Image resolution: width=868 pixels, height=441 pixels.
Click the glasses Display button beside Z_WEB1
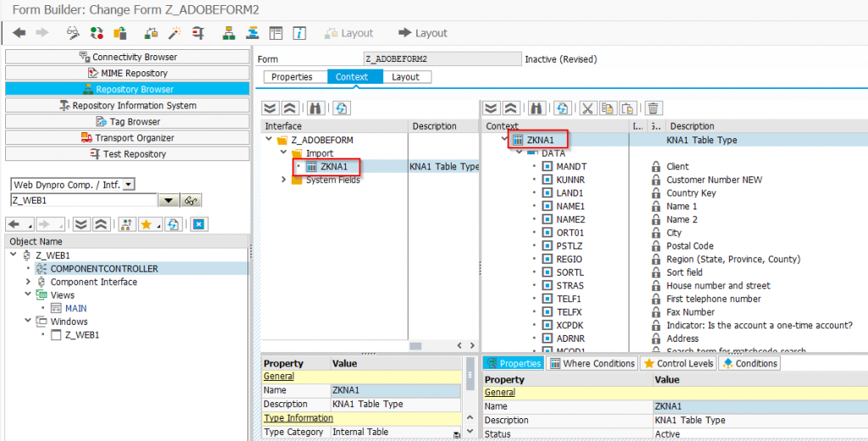[192, 200]
